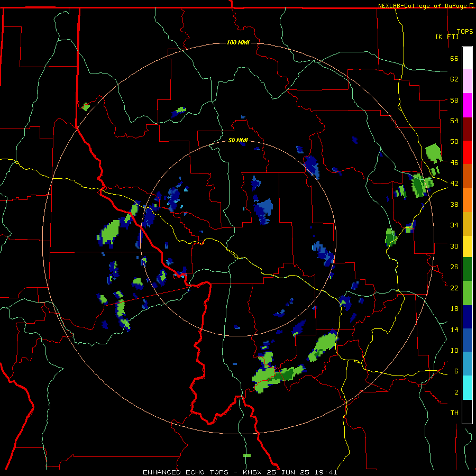Click the '14' legend value
This screenshot has width=476, height=476.
(x=454, y=329)
